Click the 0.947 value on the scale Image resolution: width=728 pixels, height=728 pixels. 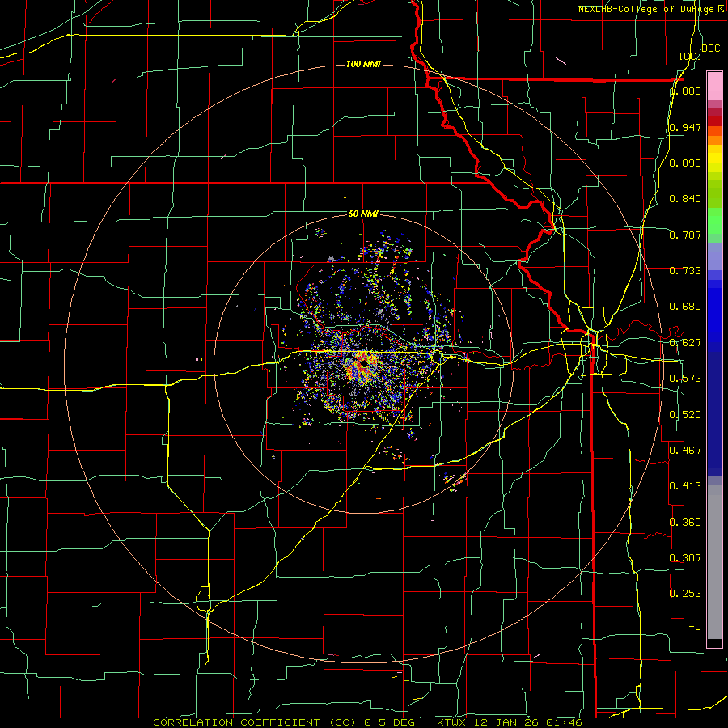[685, 127]
